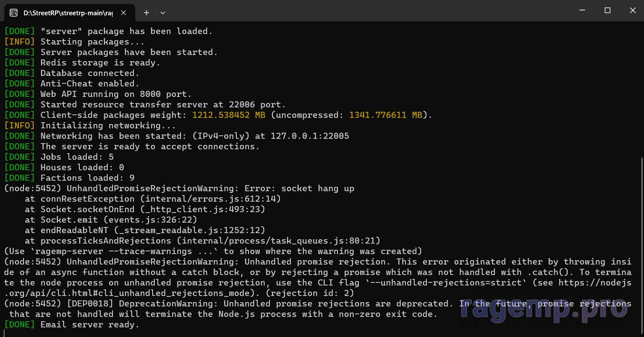Click the "socket hang up" error text
The height and width of the screenshot is (337, 644).
point(317,188)
